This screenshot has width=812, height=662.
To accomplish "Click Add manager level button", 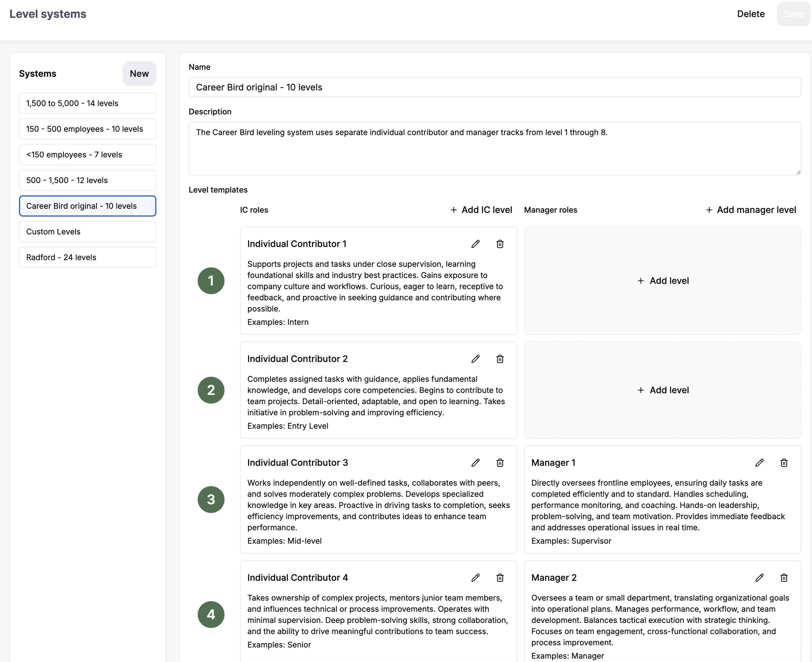I will 751,210.
